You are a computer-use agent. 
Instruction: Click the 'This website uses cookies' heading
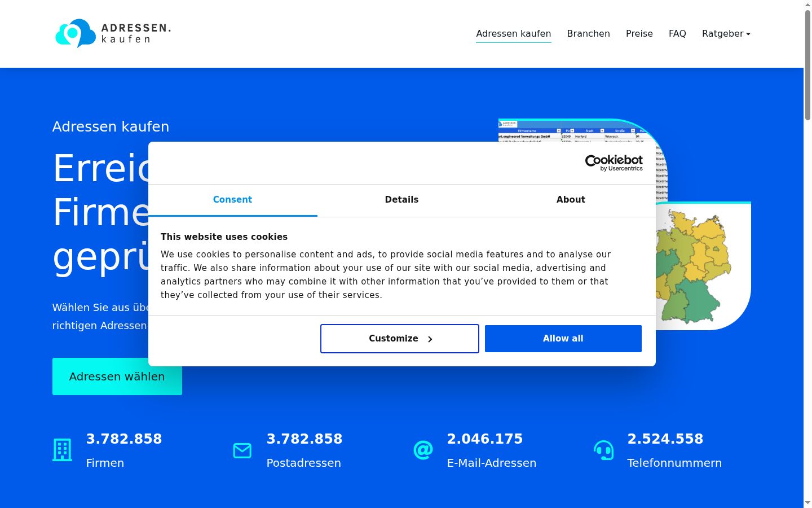click(x=224, y=237)
